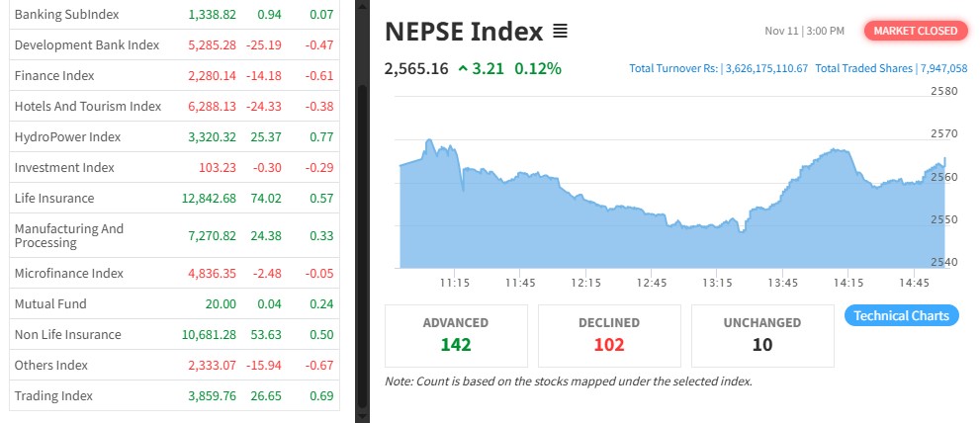This screenshot has height=423, width=980.
Task: Select the HydroPower Index row
Action: 67,136
